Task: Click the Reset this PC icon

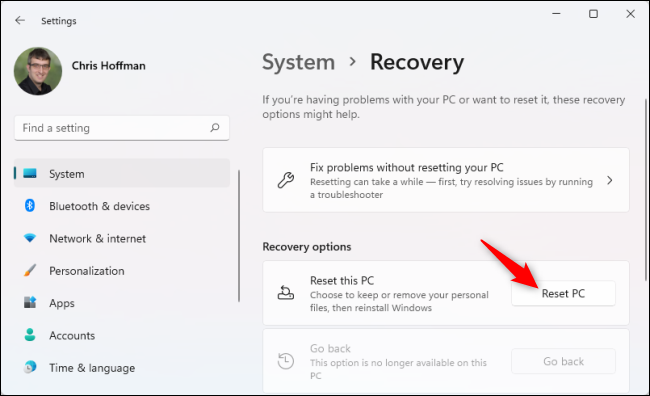Action: 286,293
